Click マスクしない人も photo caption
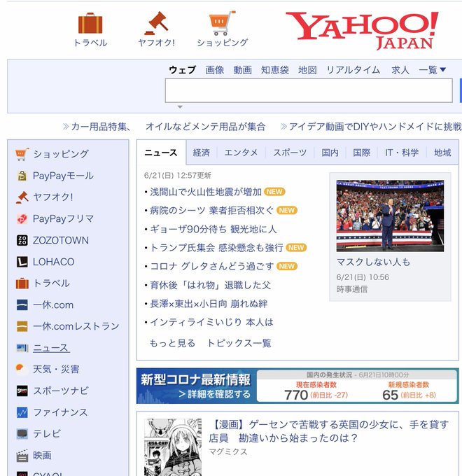This screenshot has width=462, height=476. pos(373,262)
